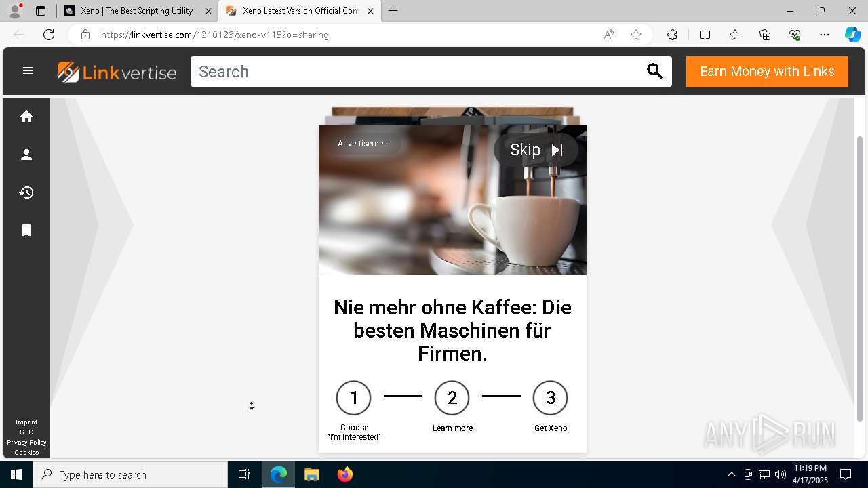868x488 pixels.
Task: Close the Xeno Latest Version tab
Action: tap(370, 11)
